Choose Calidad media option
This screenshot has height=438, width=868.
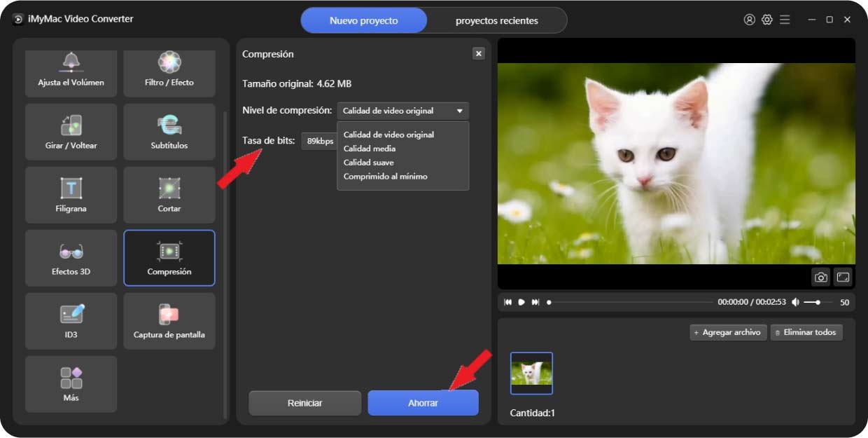tap(369, 149)
